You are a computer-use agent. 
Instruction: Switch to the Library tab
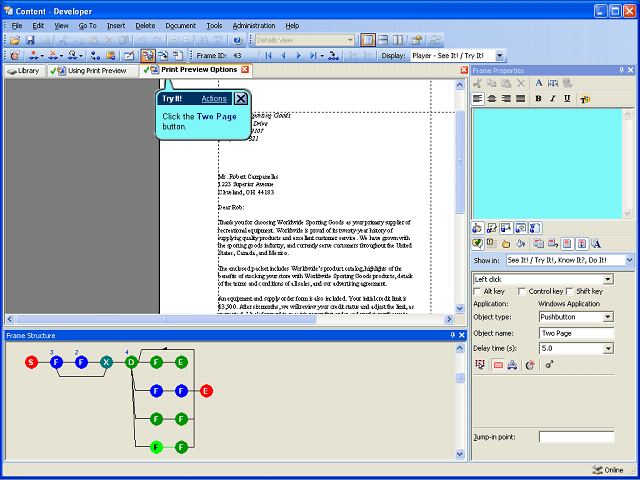[25, 71]
